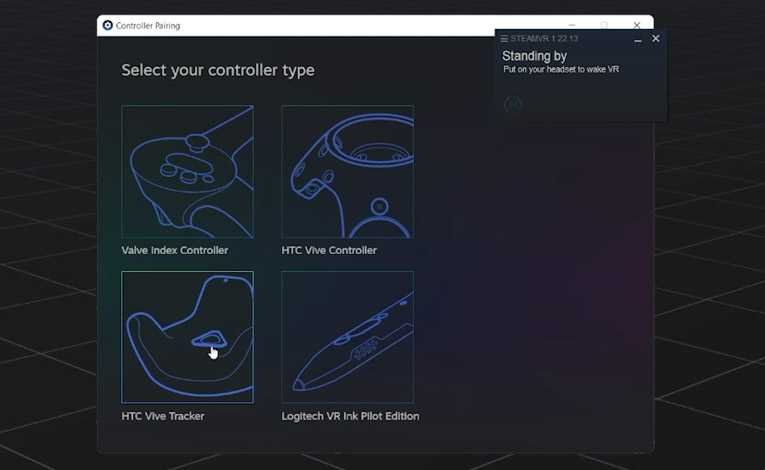Viewport: 765px width, 470px height.
Task: Select the Logitech VR Ink stylus image
Action: coord(347,337)
